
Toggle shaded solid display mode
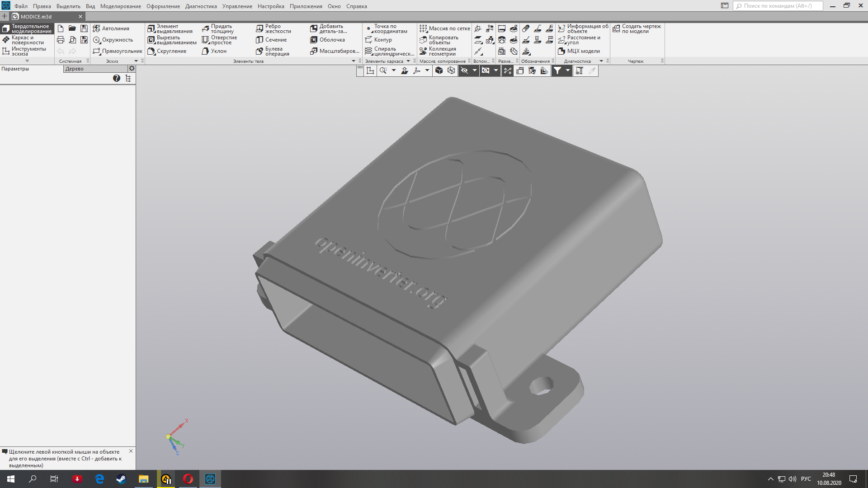click(x=439, y=70)
